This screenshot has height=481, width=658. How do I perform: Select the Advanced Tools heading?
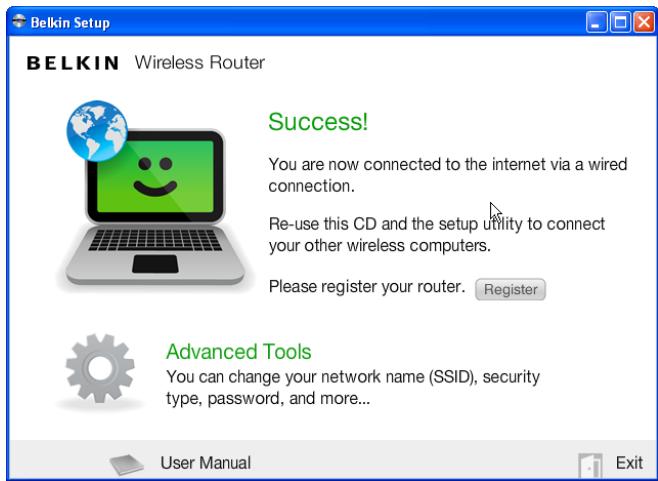coord(238,352)
